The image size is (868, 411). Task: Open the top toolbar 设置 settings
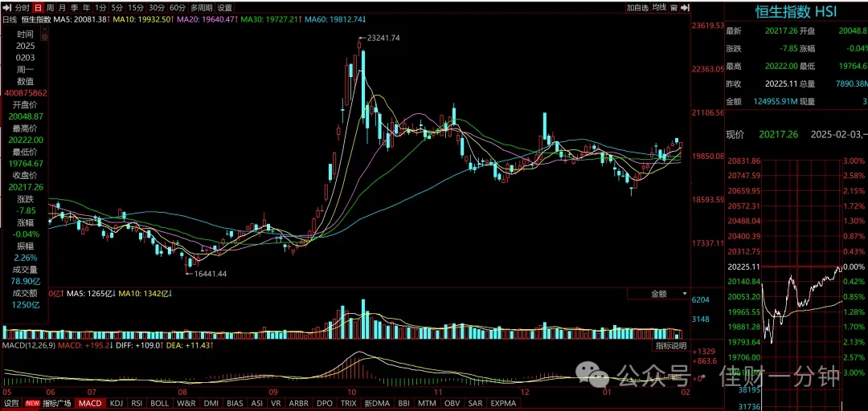[x=225, y=8]
